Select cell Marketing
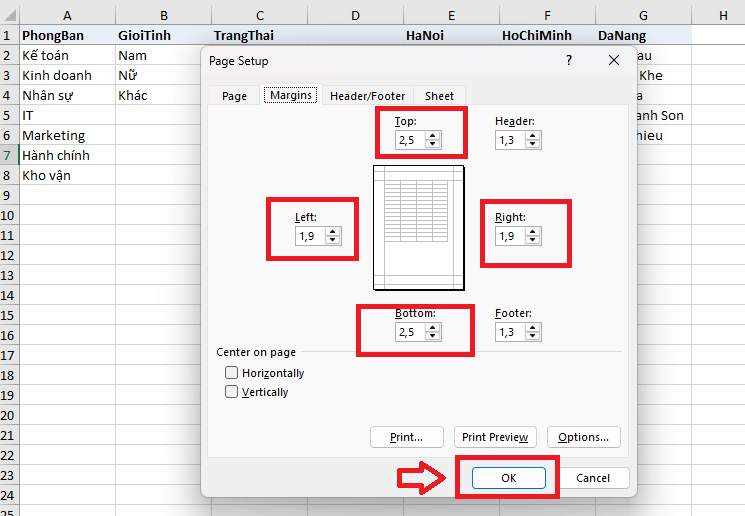 pyautogui.click(x=67, y=135)
